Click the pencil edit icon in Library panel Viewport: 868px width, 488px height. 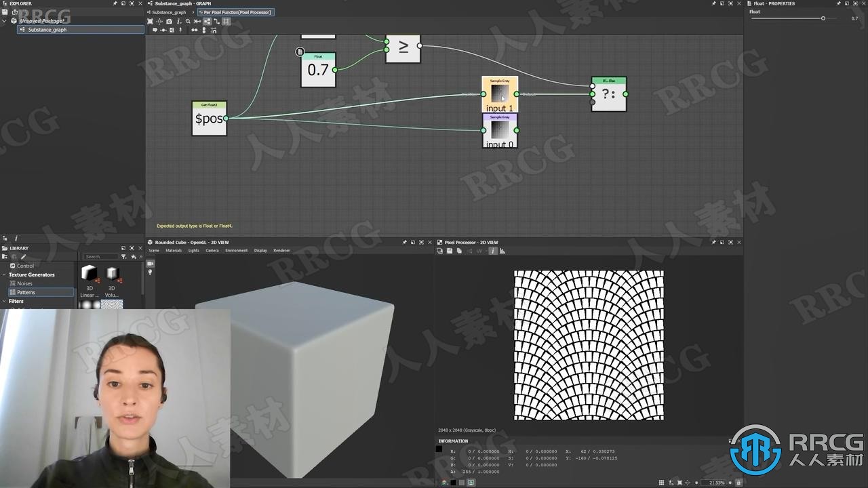click(x=23, y=257)
